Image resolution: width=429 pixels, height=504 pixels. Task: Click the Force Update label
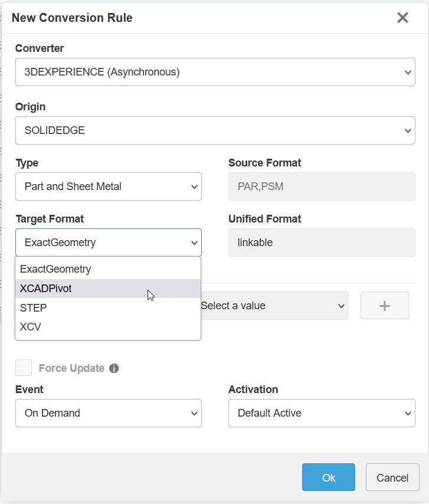click(71, 368)
